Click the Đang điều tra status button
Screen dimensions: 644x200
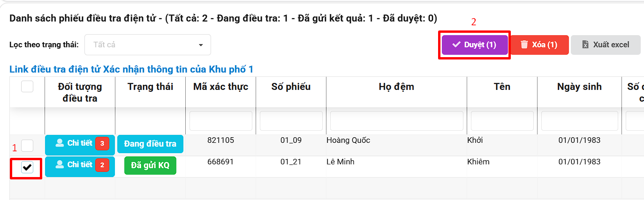(150, 144)
